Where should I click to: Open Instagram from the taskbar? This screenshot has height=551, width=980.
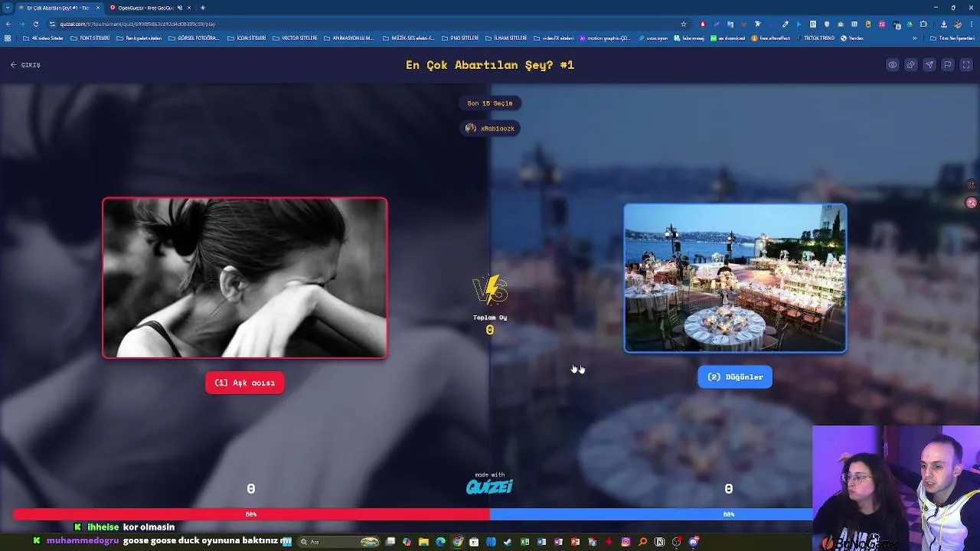click(x=626, y=542)
